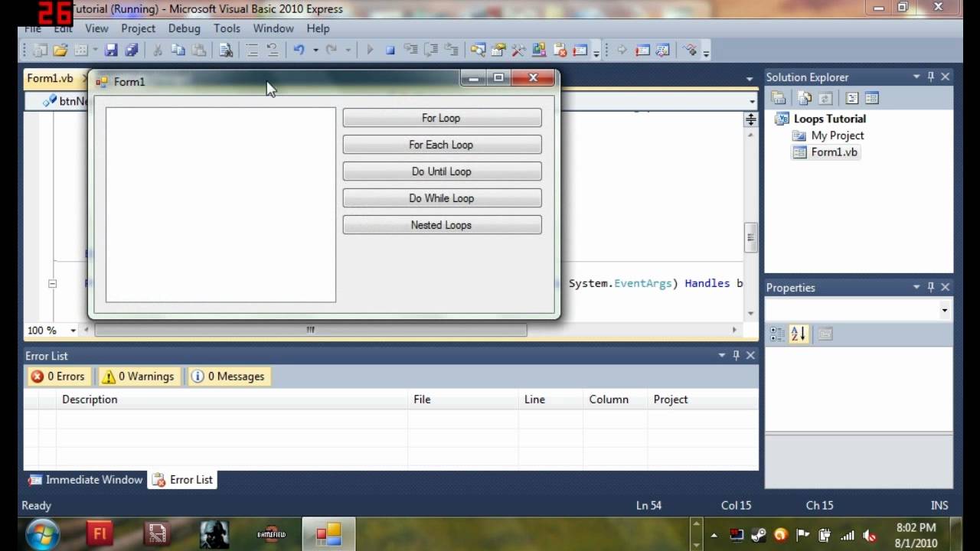Click the empty list box in Form1
Image resolution: width=980 pixels, height=551 pixels.
point(220,204)
